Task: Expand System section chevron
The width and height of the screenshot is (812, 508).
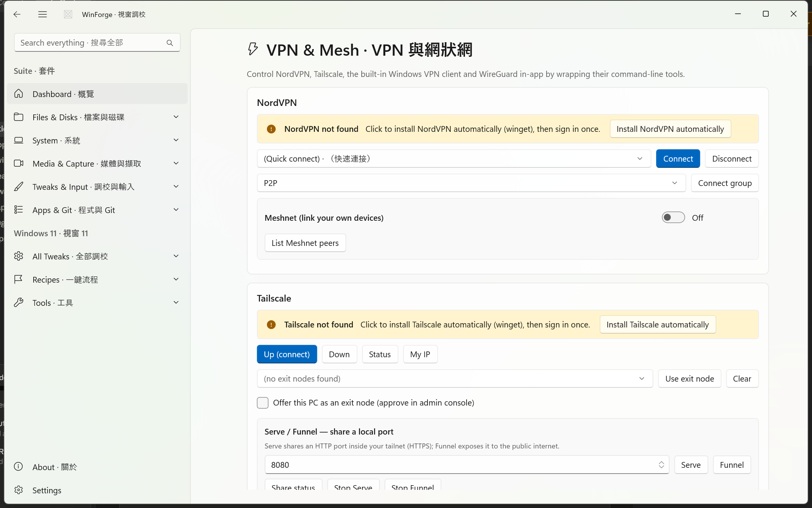Action: [176, 140]
